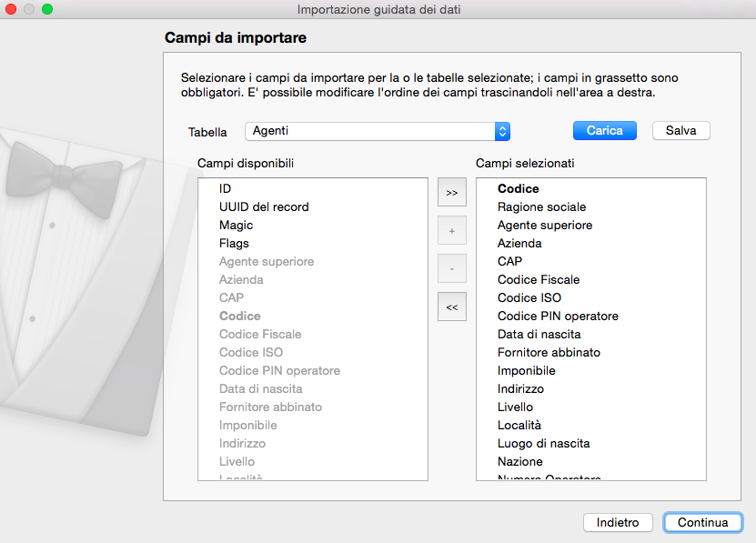Select Fornitore abbinato in selected fields
The width and height of the screenshot is (756, 543).
pyautogui.click(x=549, y=352)
